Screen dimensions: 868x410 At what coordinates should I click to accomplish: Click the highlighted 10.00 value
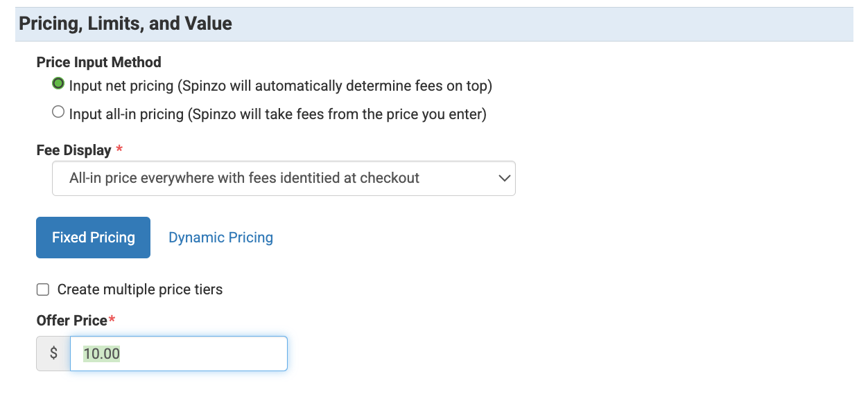point(101,354)
